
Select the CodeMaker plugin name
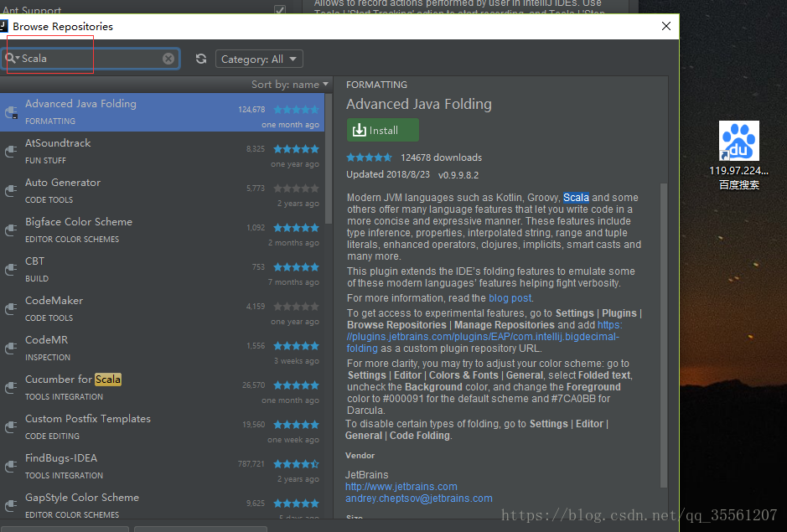pos(54,301)
